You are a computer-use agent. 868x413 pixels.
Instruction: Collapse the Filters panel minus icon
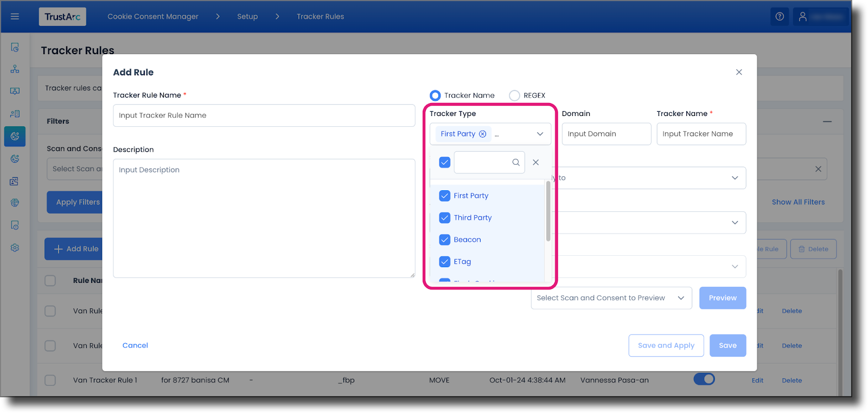pyautogui.click(x=827, y=121)
